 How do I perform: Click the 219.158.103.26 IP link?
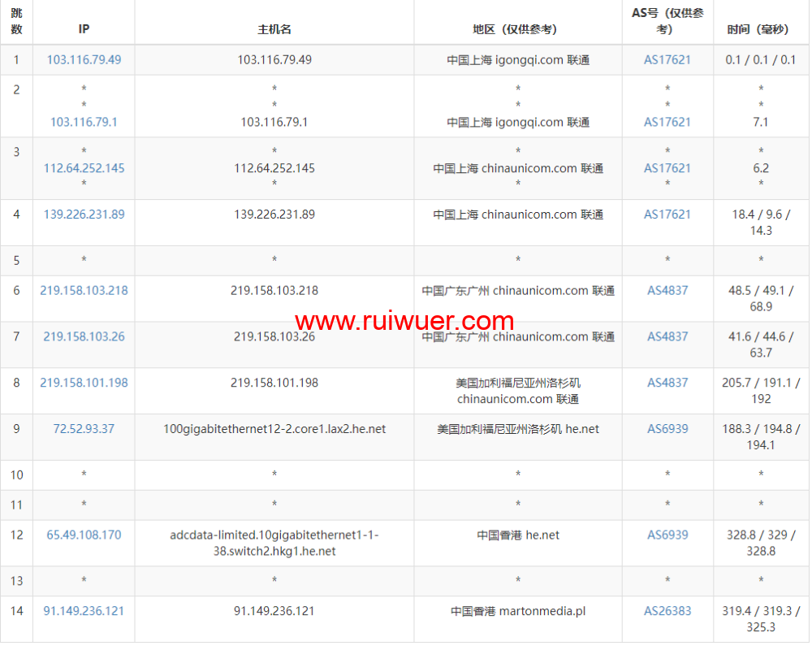(84, 336)
